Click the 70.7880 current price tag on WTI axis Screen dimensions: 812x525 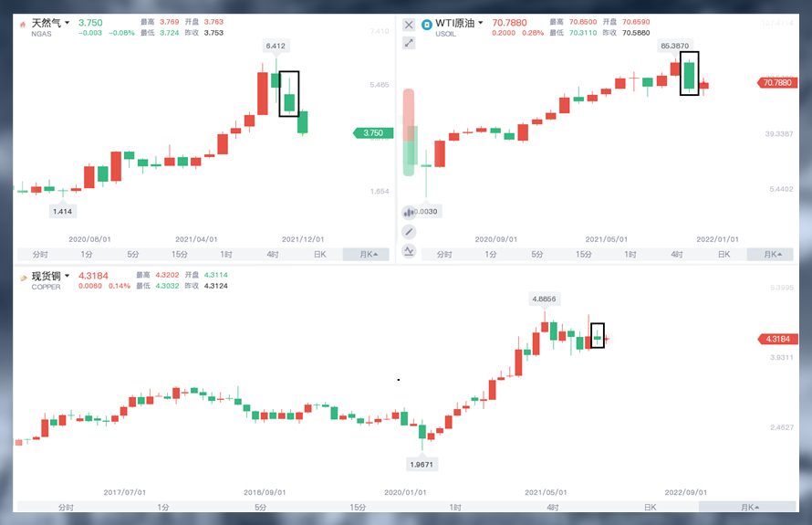coord(777,82)
